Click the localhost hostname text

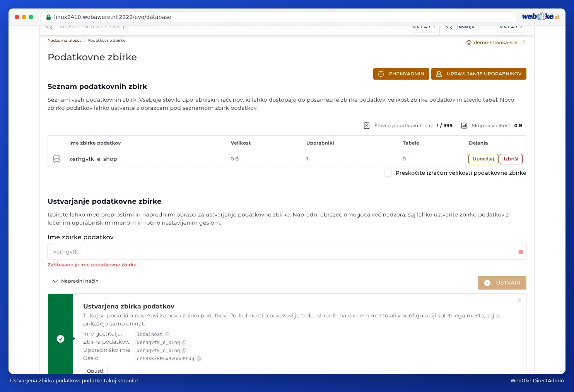[x=150, y=334]
